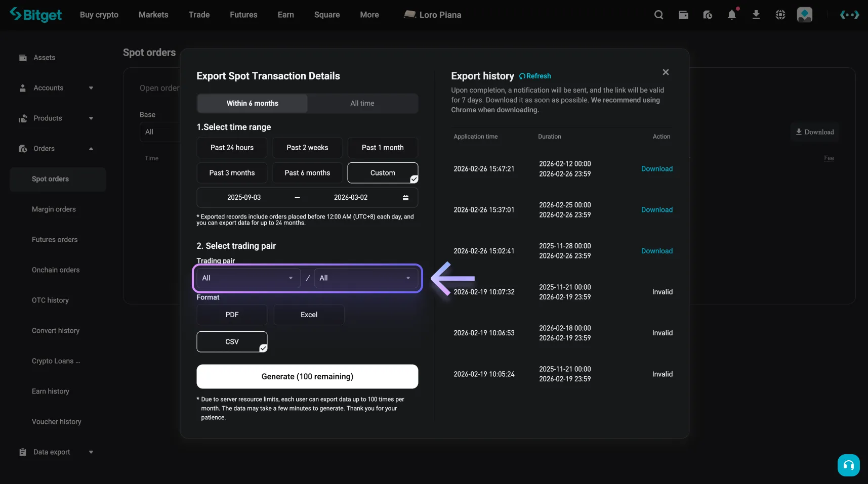Click the calendar icon in date range field

(405, 198)
